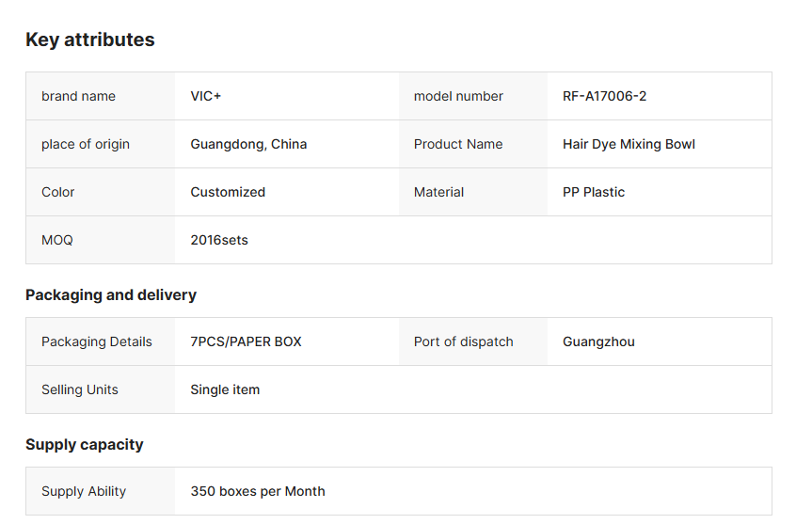This screenshot has height=524, width=812.
Task: Click the model number RF-A17006-2
Action: click(x=604, y=96)
